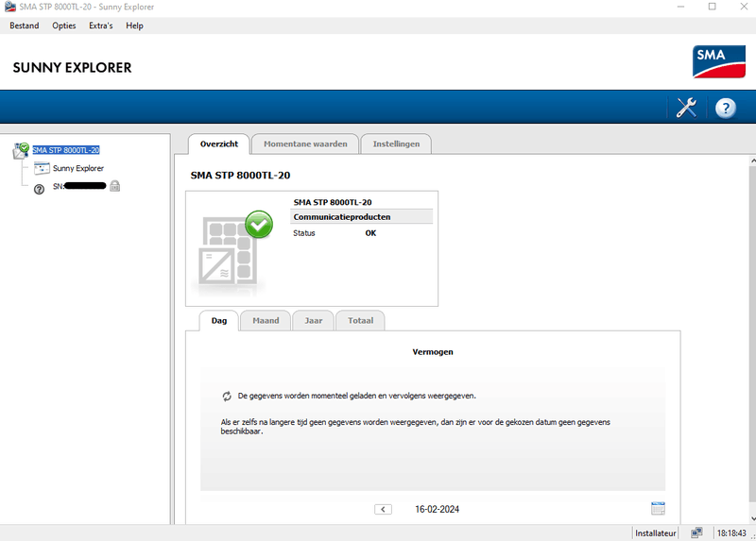Click the question mark icon beside SN

coord(39,190)
